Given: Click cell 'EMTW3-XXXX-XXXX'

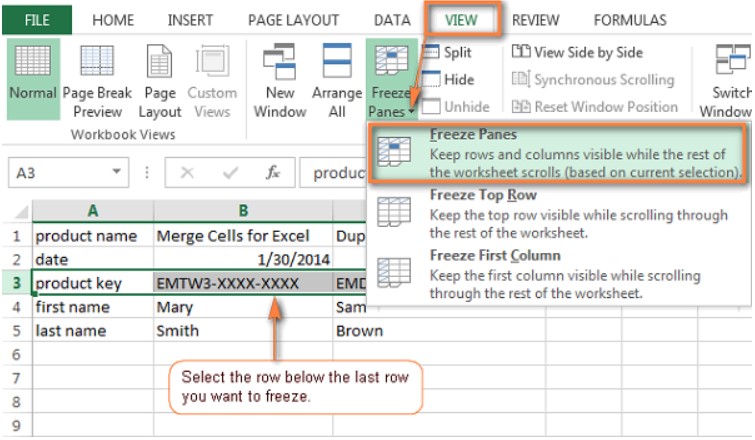Looking at the screenshot, I should click(x=243, y=283).
